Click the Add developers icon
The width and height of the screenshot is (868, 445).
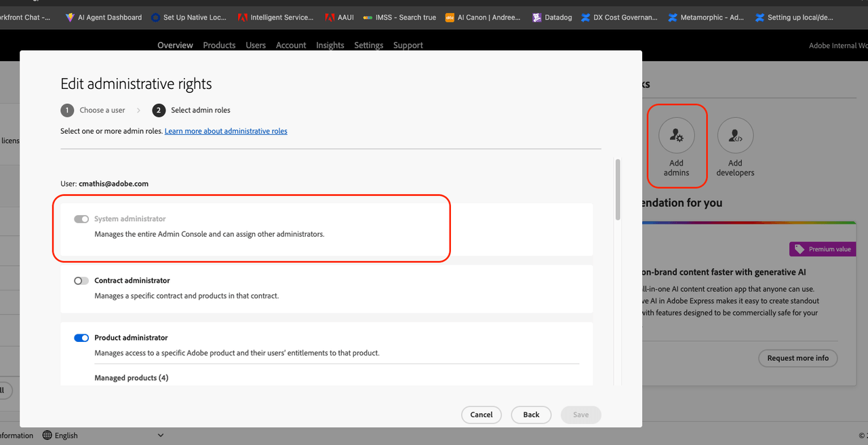click(x=735, y=135)
